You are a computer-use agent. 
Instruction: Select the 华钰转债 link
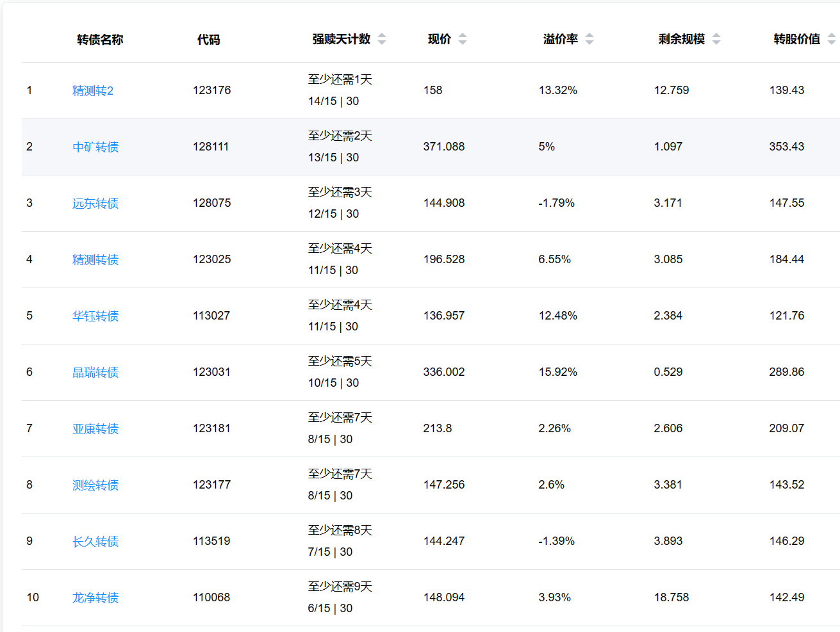95,316
